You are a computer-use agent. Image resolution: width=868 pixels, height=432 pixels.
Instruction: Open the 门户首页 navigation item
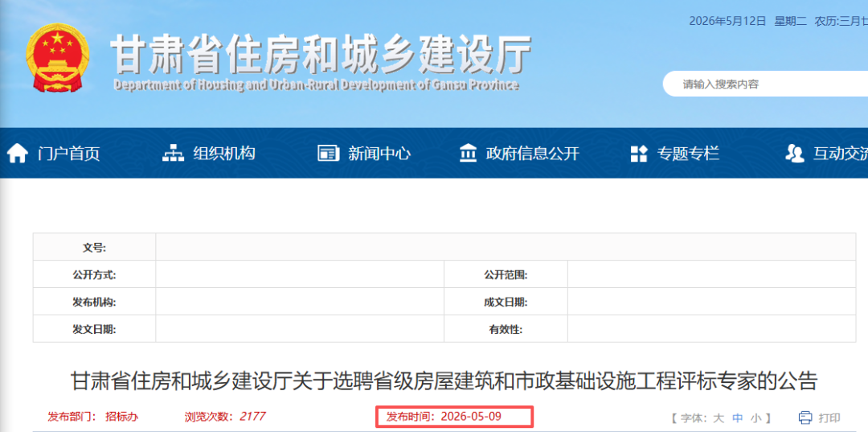click(x=68, y=154)
